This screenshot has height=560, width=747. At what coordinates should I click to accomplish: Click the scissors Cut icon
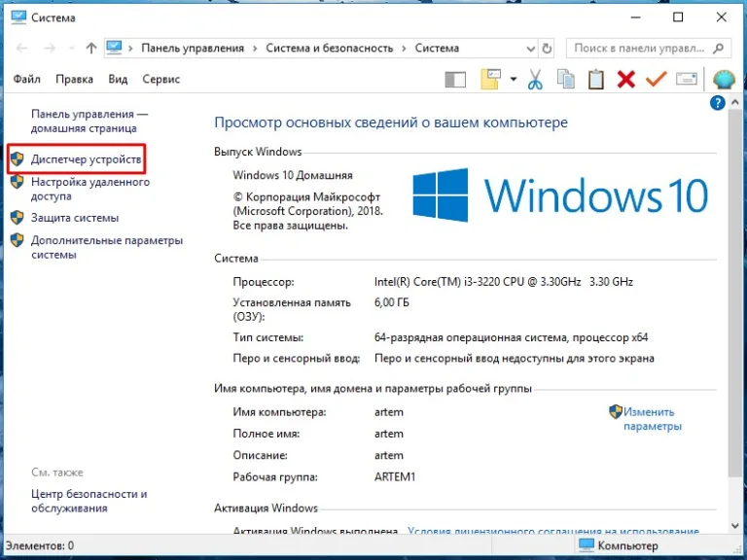coord(535,79)
